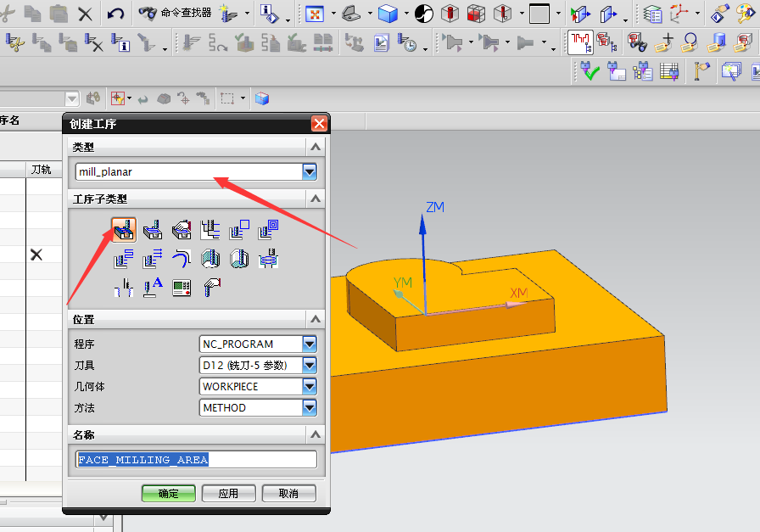Viewport: 760px width, 532px height.
Task: Select the Face Milling Manual subtype icon
Action: click(x=182, y=230)
